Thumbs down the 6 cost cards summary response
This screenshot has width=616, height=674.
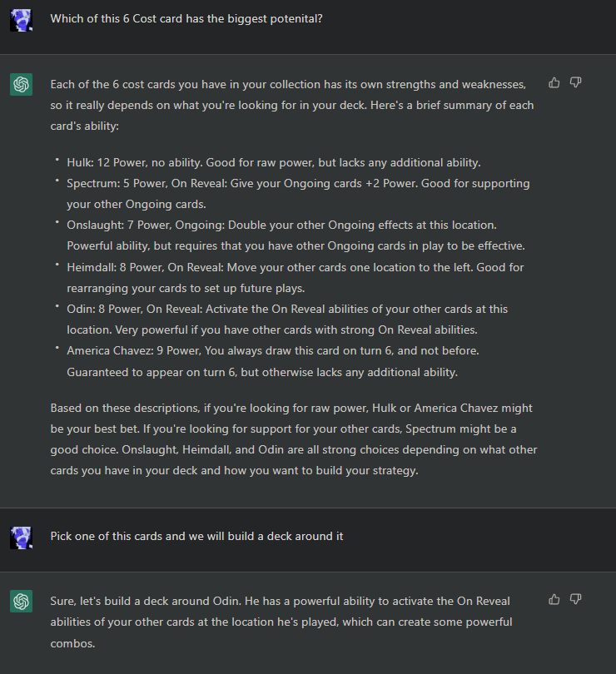click(575, 82)
